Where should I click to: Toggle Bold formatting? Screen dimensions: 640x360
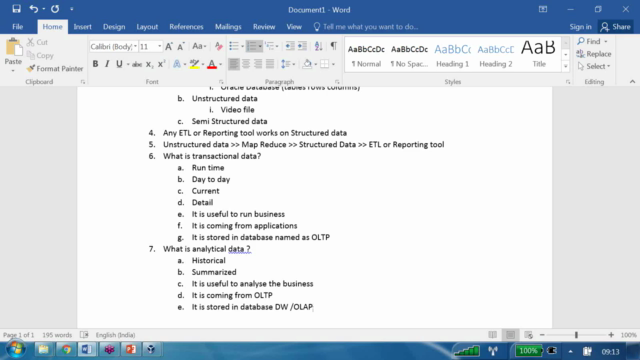[95, 64]
